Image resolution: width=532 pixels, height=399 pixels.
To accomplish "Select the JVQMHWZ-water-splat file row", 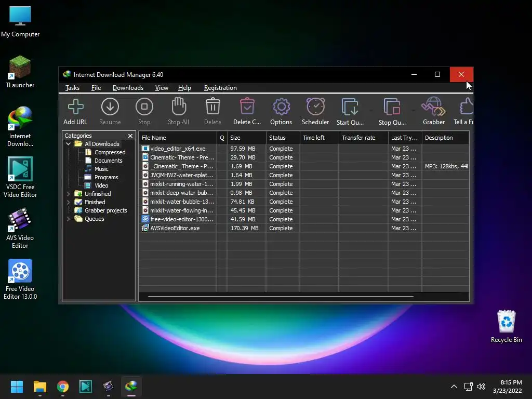I will click(x=303, y=175).
